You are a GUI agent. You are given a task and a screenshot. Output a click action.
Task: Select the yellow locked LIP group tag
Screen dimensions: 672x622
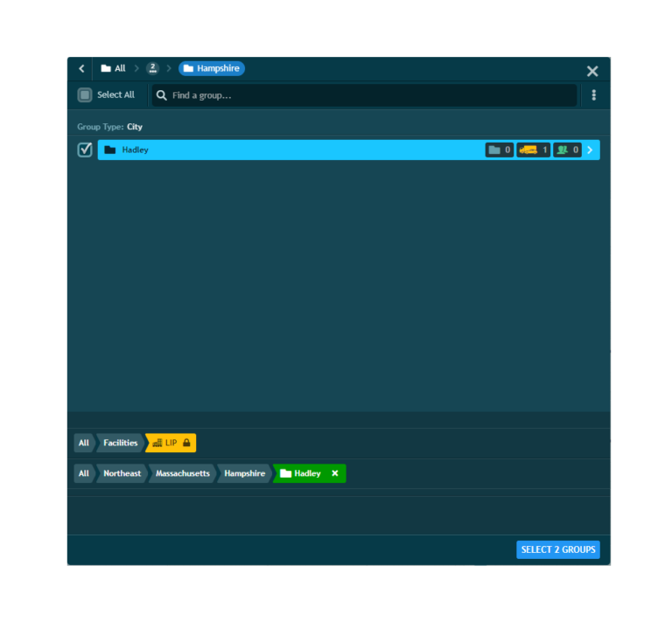tap(171, 443)
